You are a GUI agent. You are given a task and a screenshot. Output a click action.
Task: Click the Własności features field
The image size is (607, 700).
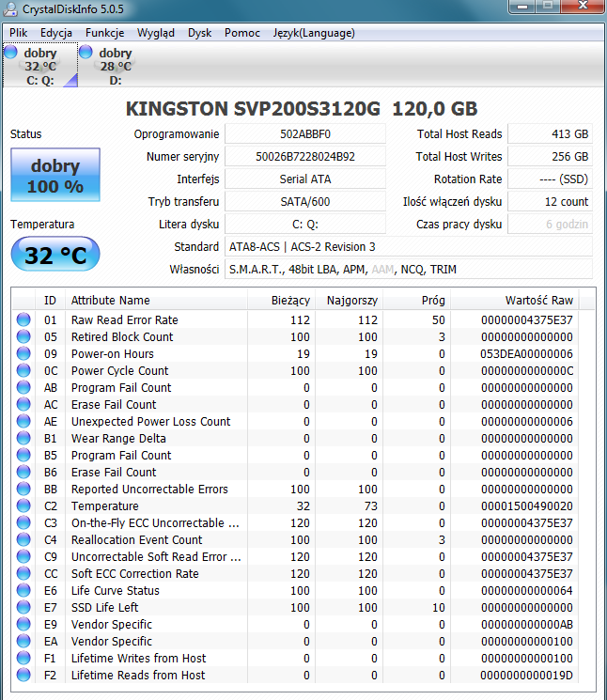[x=409, y=270]
